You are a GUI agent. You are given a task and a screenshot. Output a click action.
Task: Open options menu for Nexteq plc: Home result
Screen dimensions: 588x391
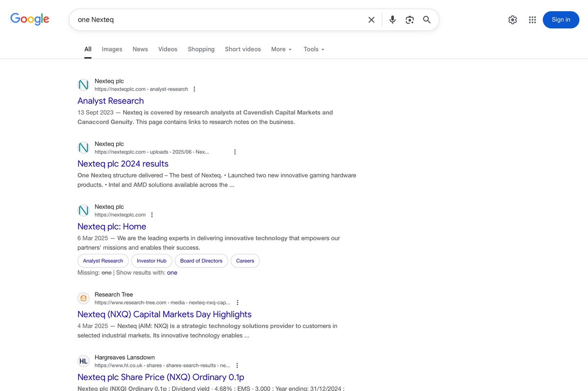tap(152, 215)
